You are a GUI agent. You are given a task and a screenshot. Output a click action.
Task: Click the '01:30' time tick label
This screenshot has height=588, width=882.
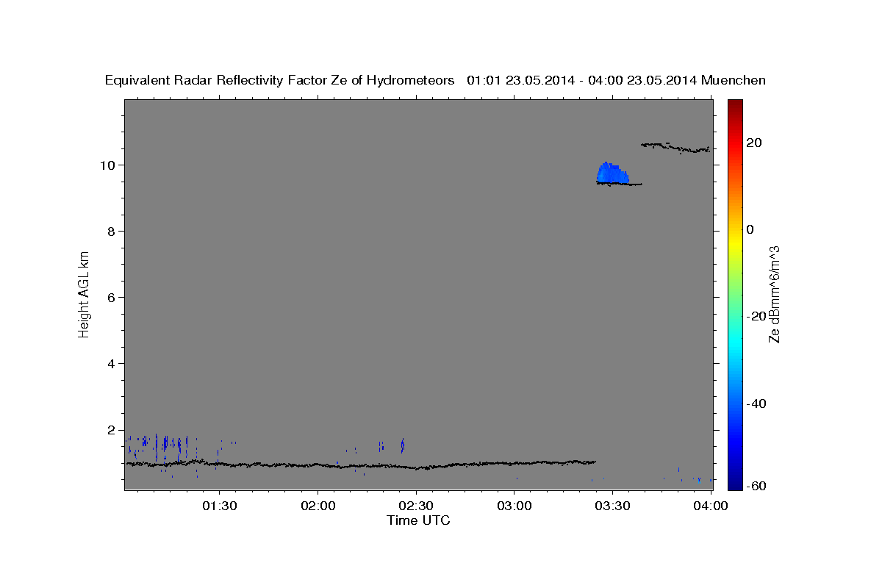[x=218, y=506]
